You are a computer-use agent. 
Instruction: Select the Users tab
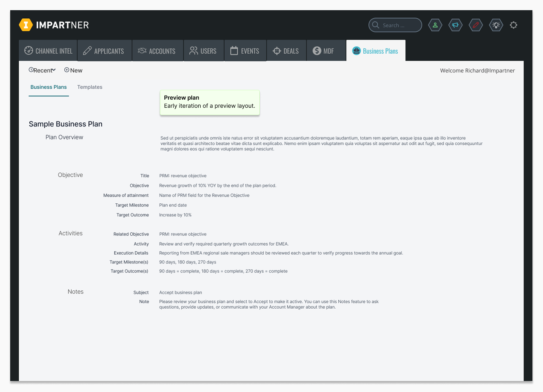(203, 51)
